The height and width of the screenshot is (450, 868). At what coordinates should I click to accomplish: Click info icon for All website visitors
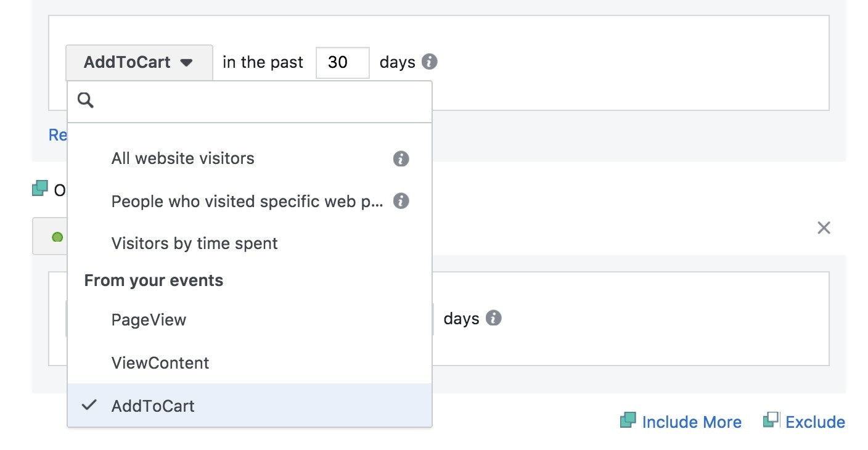(401, 158)
